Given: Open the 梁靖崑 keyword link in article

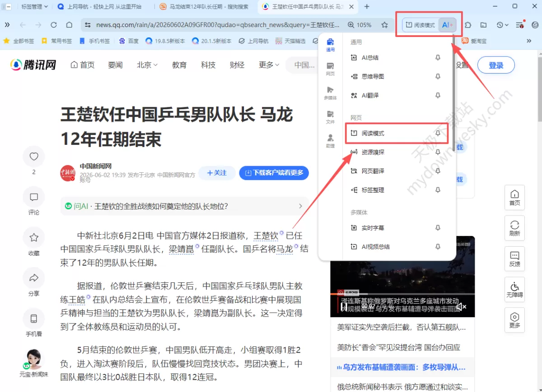Looking at the screenshot, I should 181,249.
